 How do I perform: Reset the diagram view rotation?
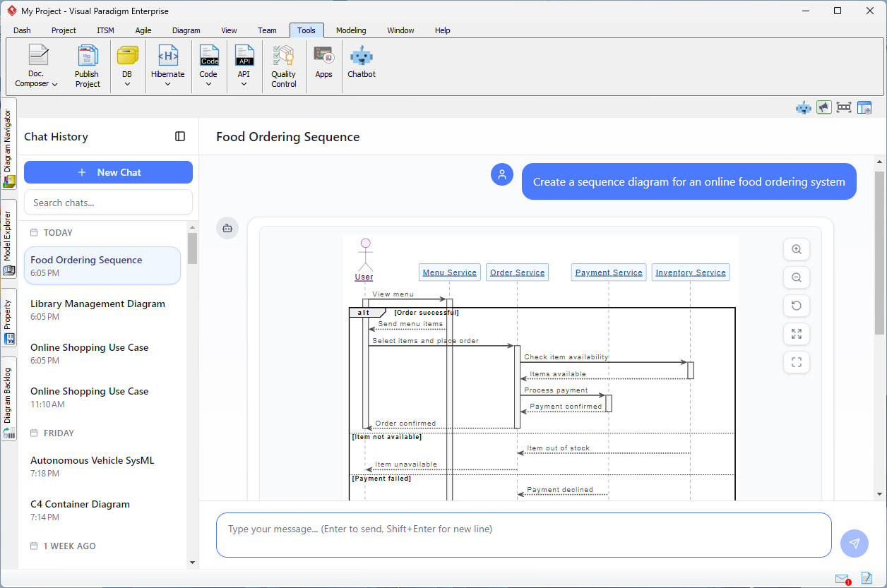click(797, 306)
